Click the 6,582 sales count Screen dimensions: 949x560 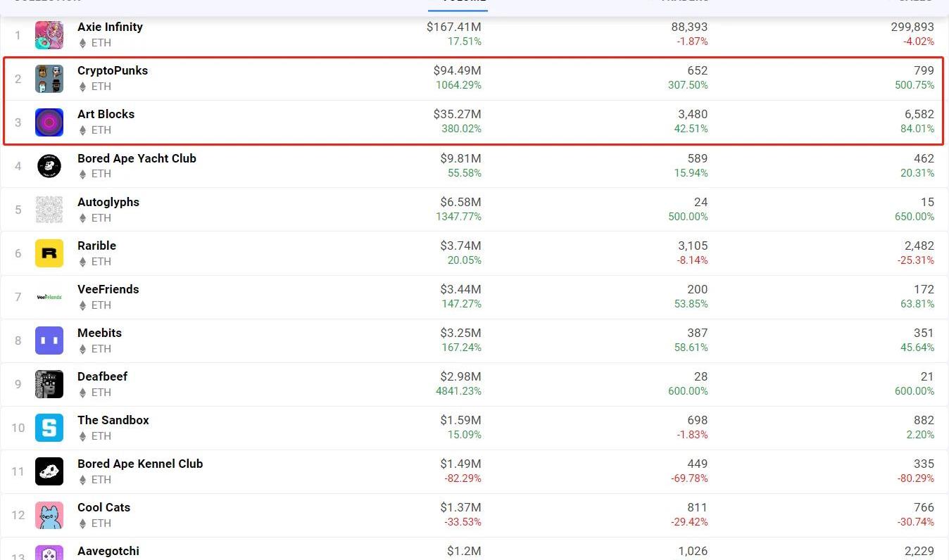(x=919, y=114)
